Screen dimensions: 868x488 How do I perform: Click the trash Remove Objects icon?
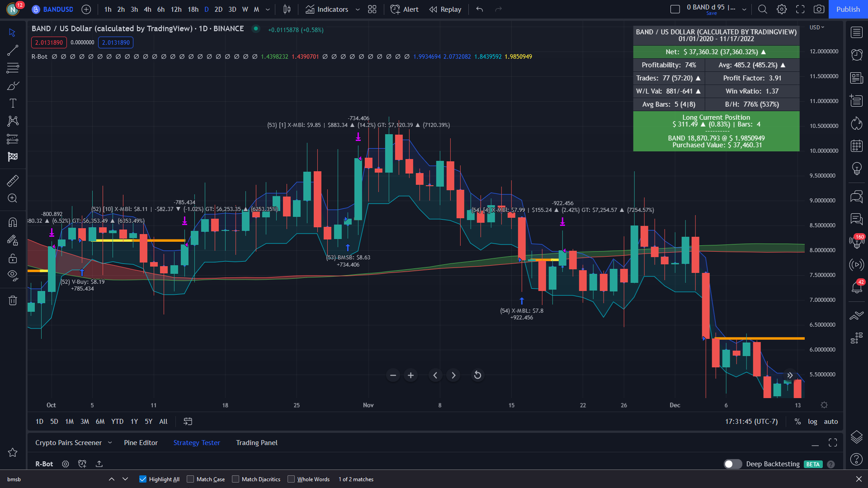(x=13, y=300)
